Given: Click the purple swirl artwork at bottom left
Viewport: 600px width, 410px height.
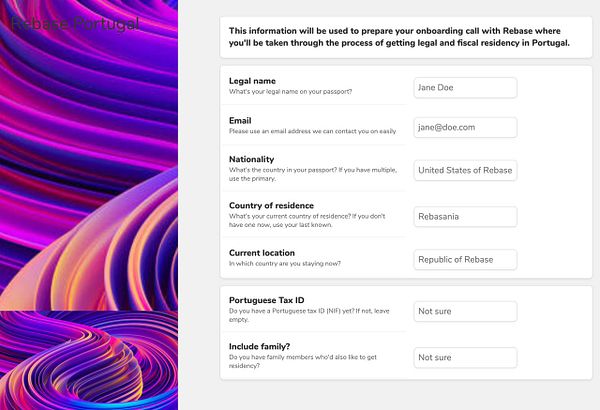Looking at the screenshot, I should (89, 360).
